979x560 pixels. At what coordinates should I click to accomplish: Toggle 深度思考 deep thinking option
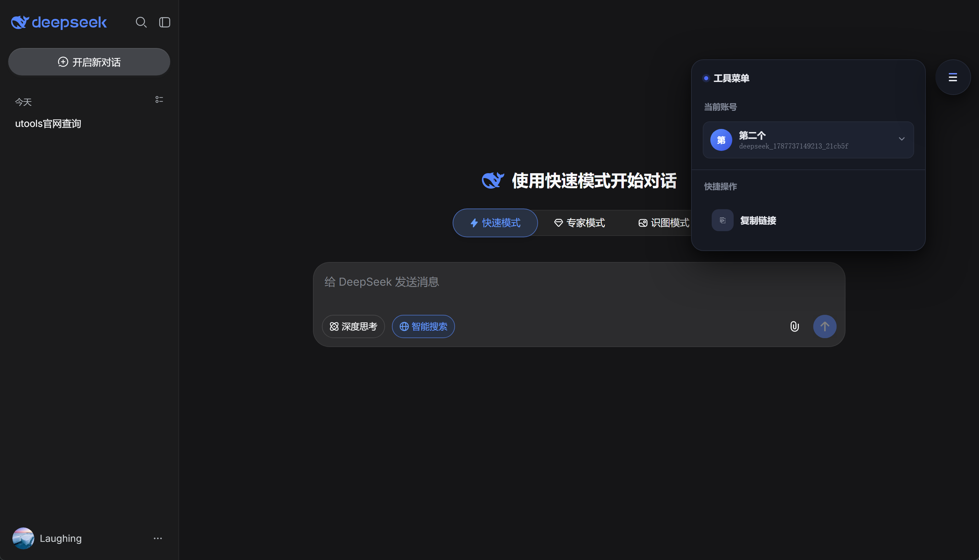click(x=353, y=326)
